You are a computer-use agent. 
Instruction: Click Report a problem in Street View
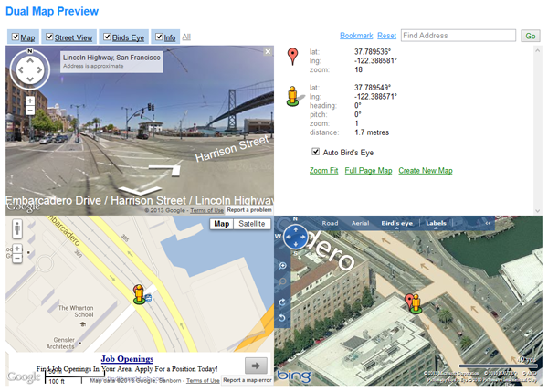(249, 210)
